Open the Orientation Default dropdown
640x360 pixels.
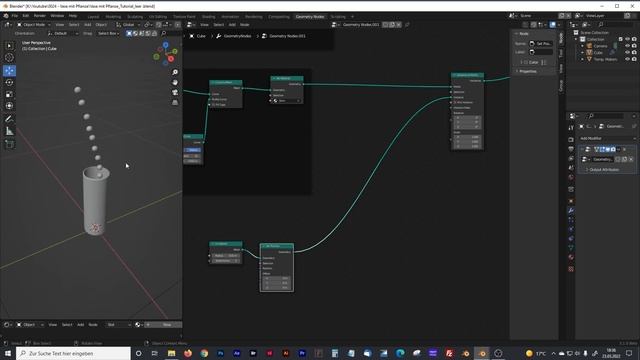tap(62, 33)
